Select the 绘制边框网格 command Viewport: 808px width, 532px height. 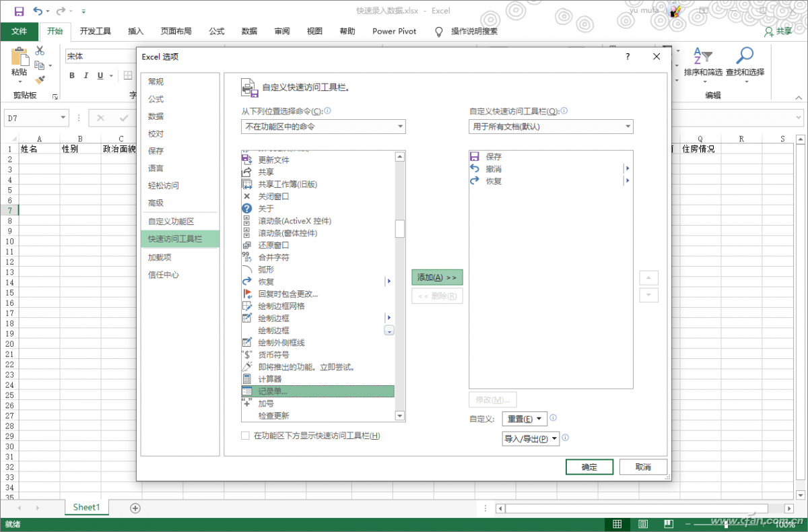click(317, 306)
